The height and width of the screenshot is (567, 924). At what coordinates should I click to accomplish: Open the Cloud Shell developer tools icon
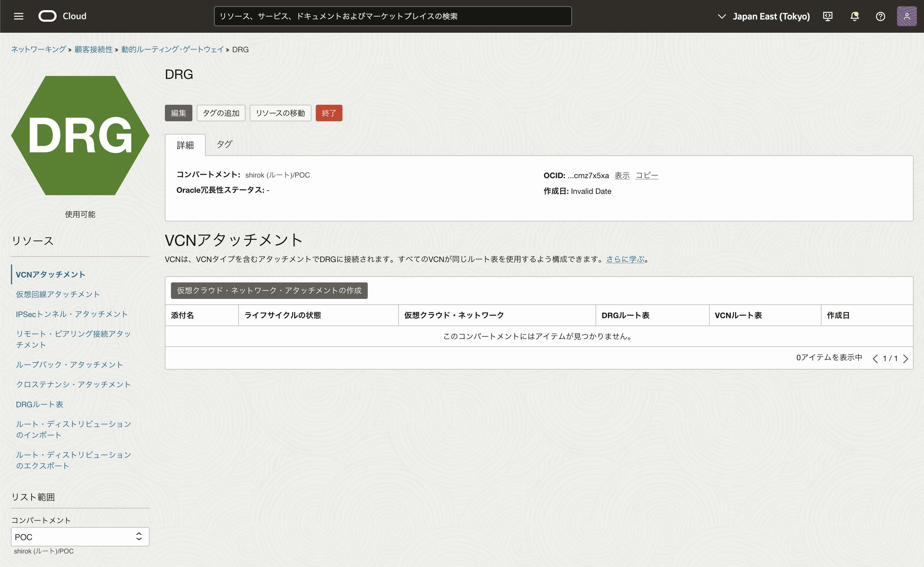pyautogui.click(x=828, y=16)
